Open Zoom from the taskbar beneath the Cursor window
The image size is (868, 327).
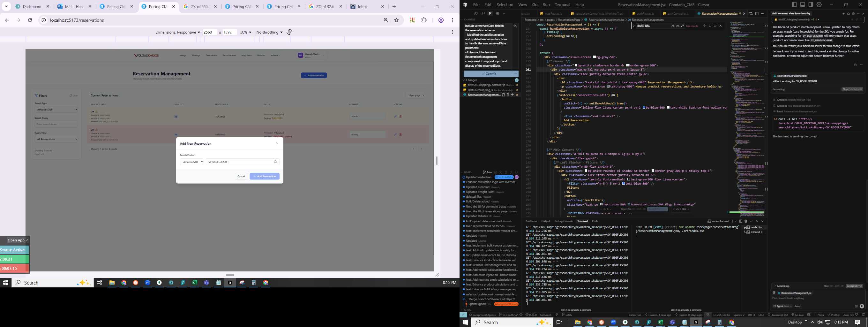tap(613, 322)
